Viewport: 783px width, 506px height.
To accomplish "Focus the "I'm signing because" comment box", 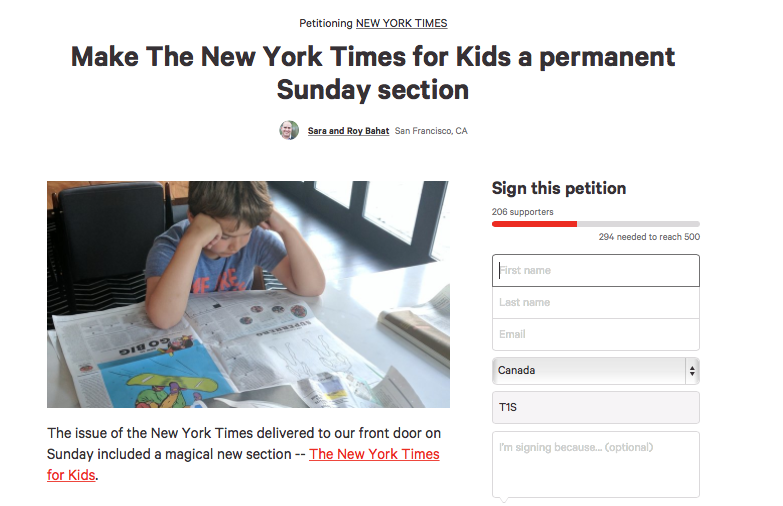I will pyautogui.click(x=595, y=464).
